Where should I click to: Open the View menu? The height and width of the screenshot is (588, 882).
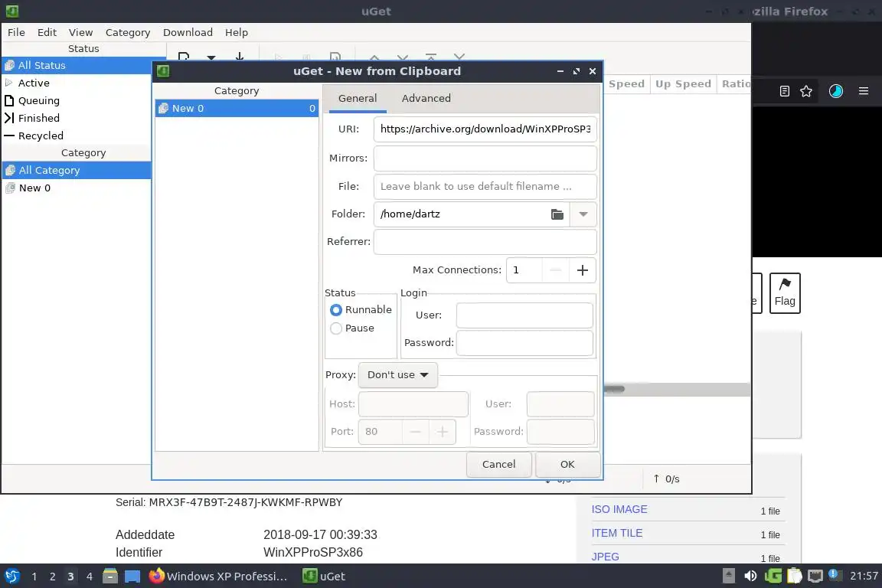(x=80, y=32)
